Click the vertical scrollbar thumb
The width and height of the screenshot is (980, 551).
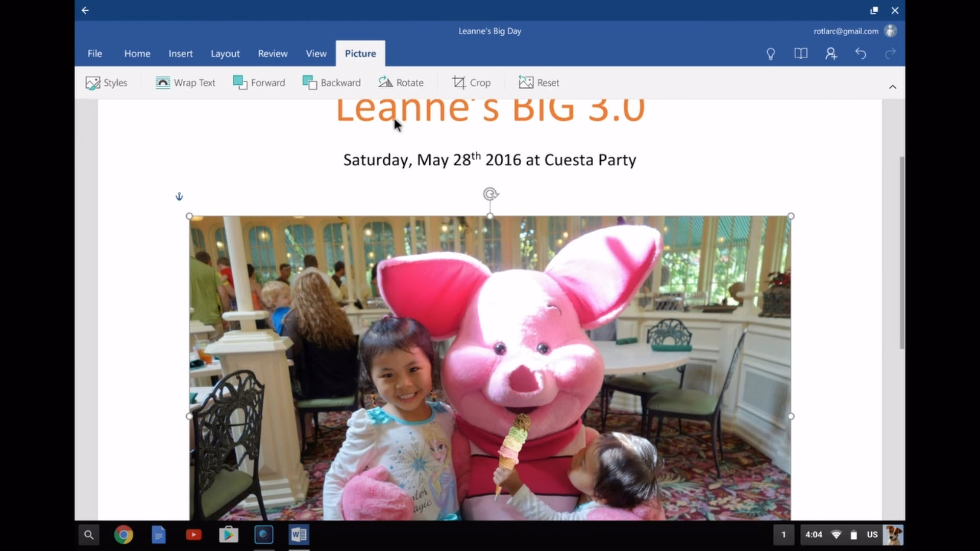point(902,253)
